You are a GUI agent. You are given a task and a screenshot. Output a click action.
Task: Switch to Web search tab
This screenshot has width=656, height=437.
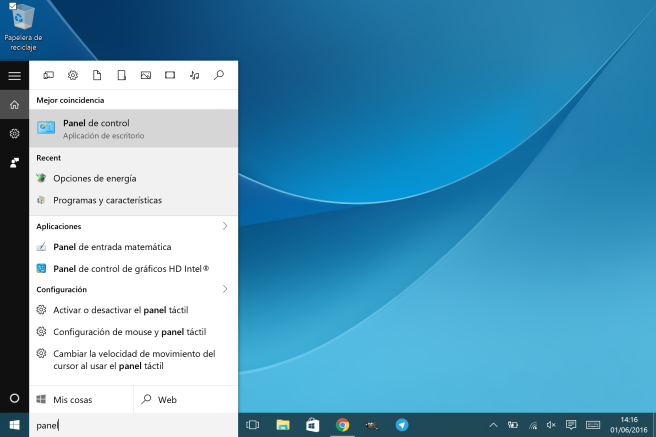[186, 400]
